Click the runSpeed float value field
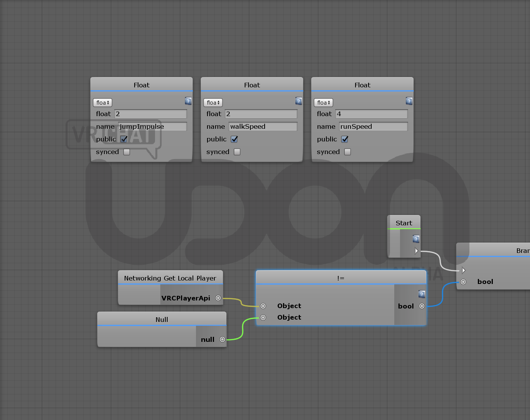The image size is (530, 420). [x=371, y=114]
